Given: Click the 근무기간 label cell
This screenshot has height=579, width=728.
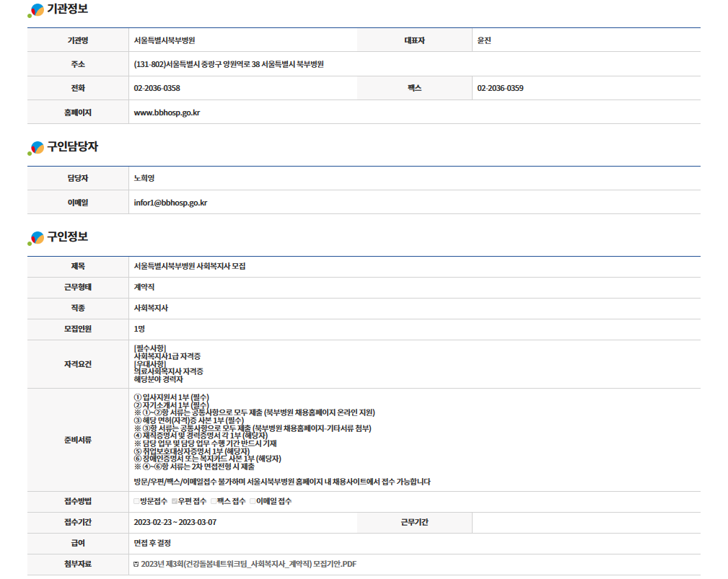Looking at the screenshot, I should [415, 523].
